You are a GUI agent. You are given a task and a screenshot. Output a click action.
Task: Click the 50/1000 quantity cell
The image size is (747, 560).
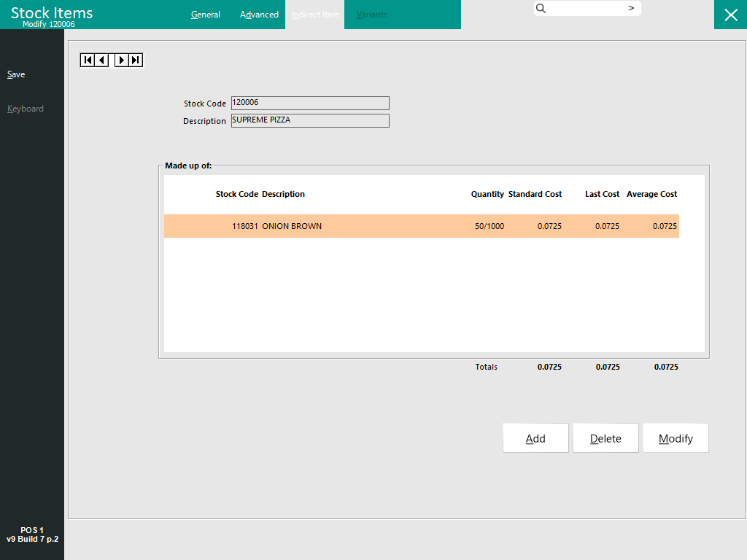[489, 226]
